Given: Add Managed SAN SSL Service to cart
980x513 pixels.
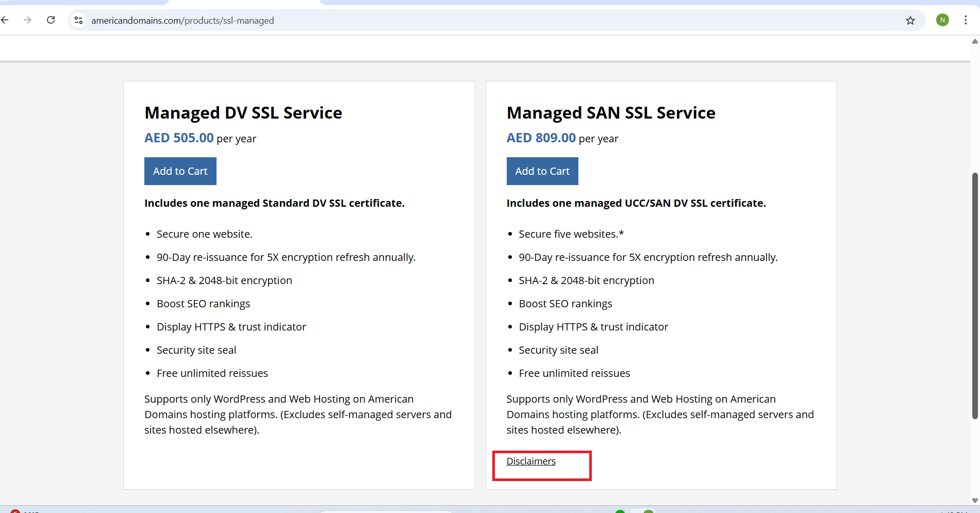Looking at the screenshot, I should tap(542, 171).
